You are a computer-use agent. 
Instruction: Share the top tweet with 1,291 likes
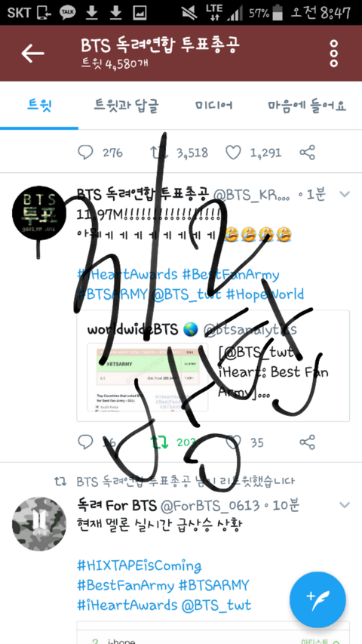(x=307, y=153)
